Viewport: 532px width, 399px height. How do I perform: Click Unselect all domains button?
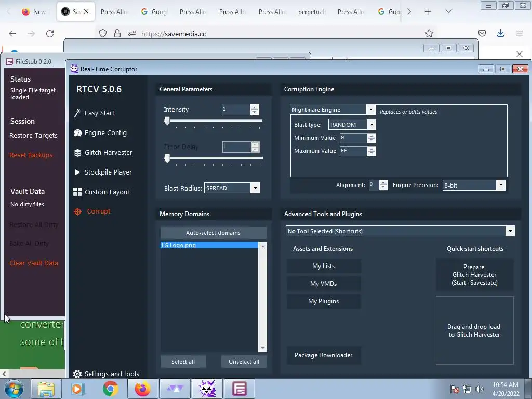click(x=244, y=362)
